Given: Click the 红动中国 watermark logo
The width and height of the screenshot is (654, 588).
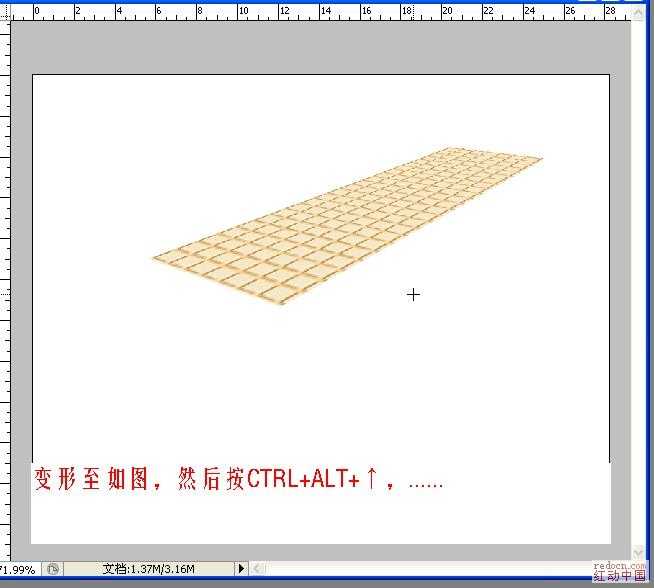Looking at the screenshot, I should pos(620,577).
